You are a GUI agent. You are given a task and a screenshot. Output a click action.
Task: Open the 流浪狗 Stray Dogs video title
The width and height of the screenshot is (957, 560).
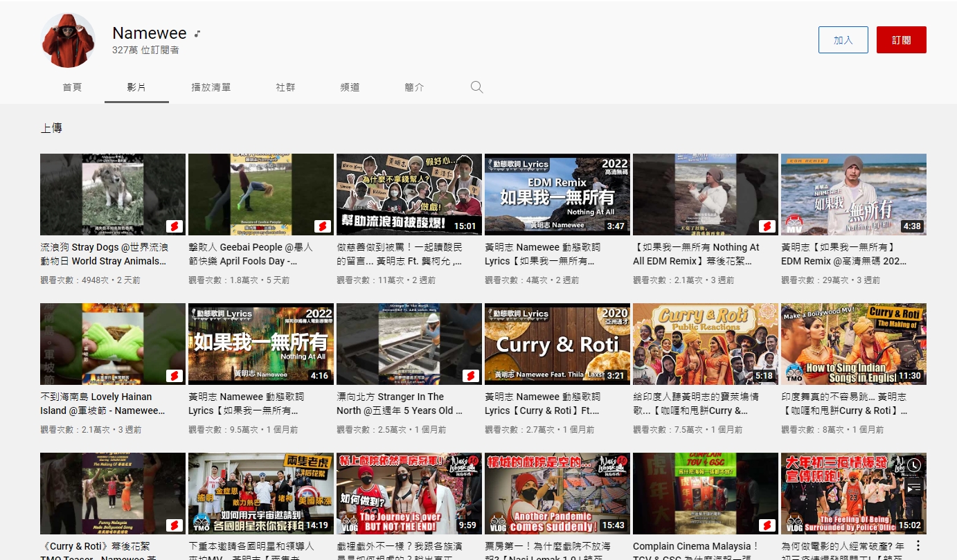coord(104,254)
